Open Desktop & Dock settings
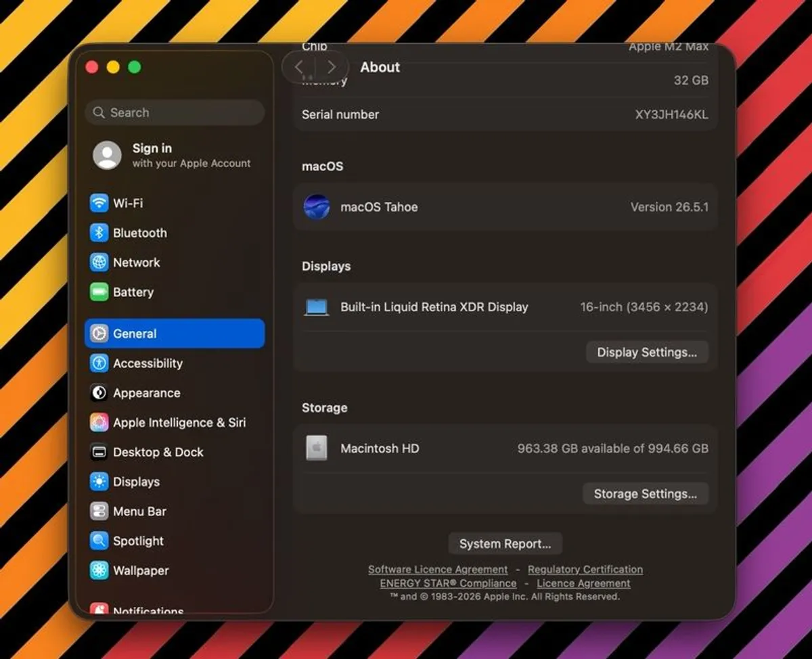 click(x=175, y=452)
